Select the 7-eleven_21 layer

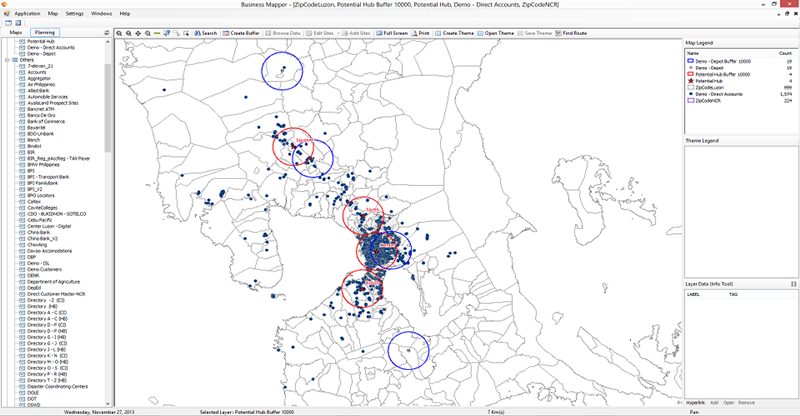tap(40, 66)
